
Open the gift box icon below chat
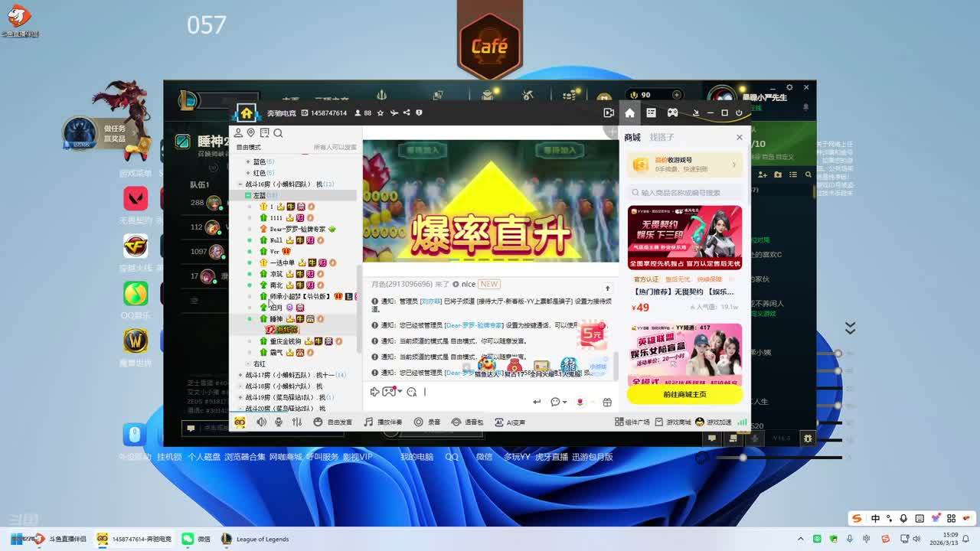pyautogui.click(x=607, y=402)
